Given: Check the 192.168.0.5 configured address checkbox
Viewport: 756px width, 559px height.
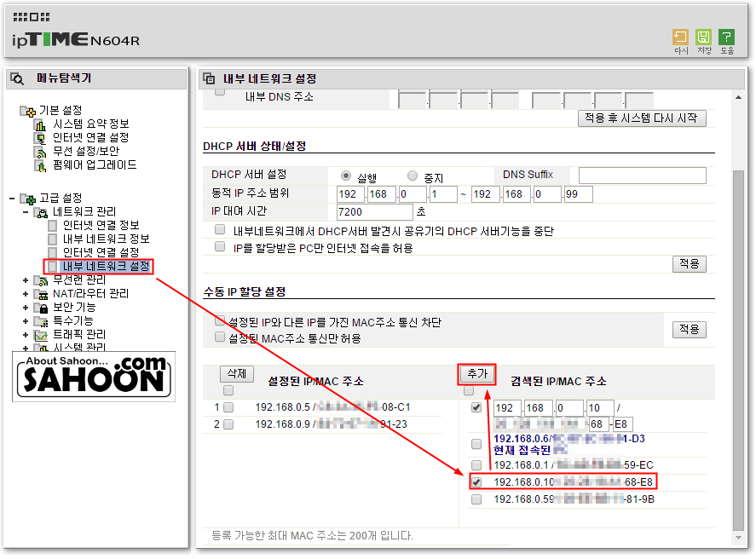Looking at the screenshot, I should point(228,407).
